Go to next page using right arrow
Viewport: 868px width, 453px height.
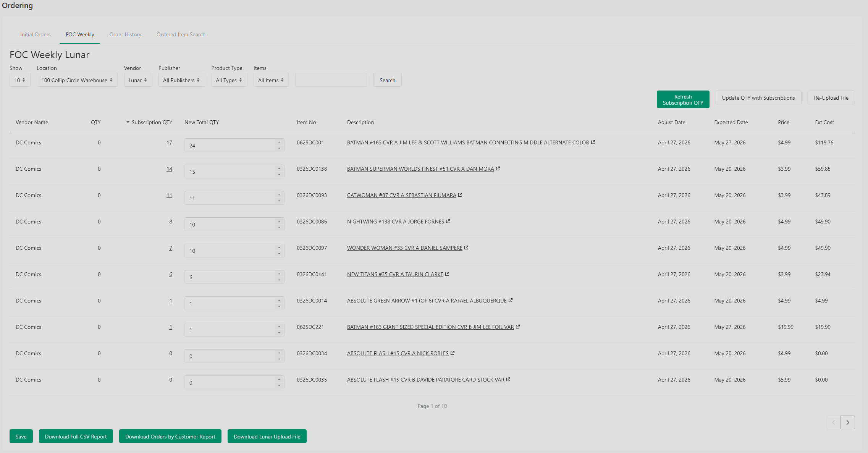[847, 422]
